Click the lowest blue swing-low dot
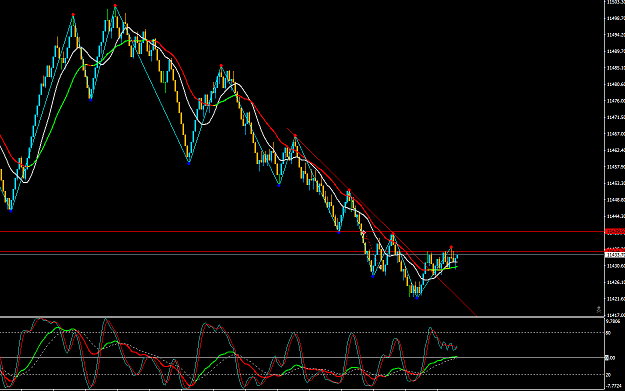The image size is (625, 391). pyautogui.click(x=417, y=297)
